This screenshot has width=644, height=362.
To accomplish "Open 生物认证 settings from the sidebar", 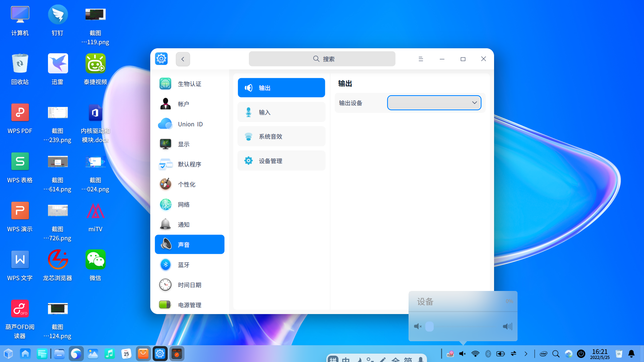I will (190, 84).
